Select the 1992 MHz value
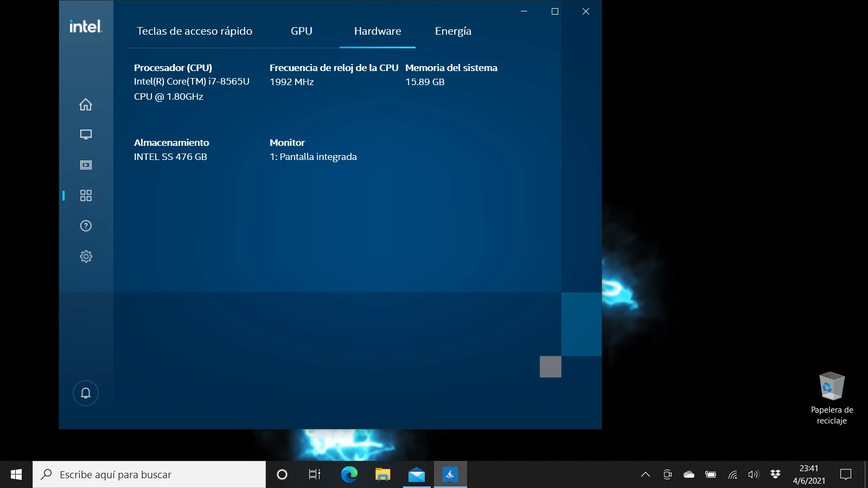Image resolution: width=868 pixels, height=488 pixels. click(x=292, y=82)
